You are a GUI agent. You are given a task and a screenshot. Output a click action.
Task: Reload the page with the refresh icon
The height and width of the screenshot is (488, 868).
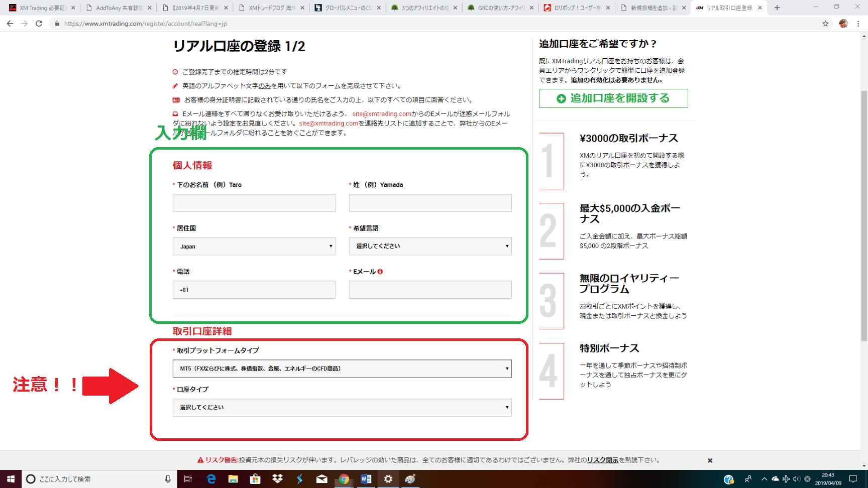coord(39,24)
